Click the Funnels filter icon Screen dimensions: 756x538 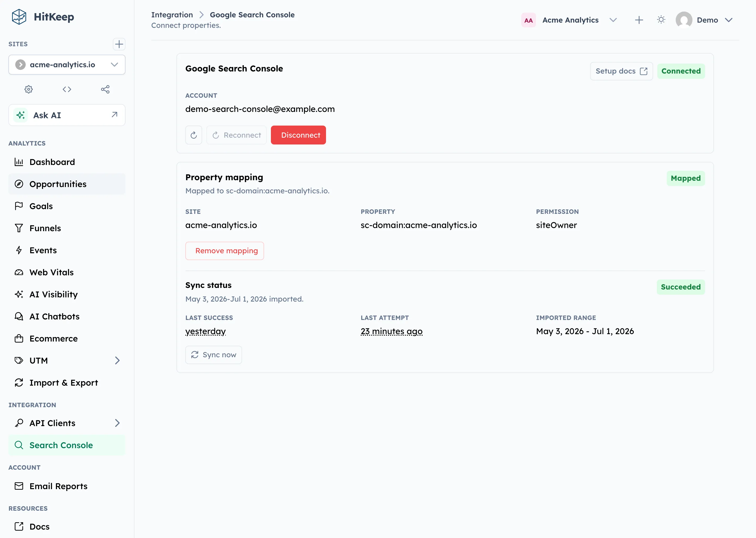pyautogui.click(x=19, y=228)
